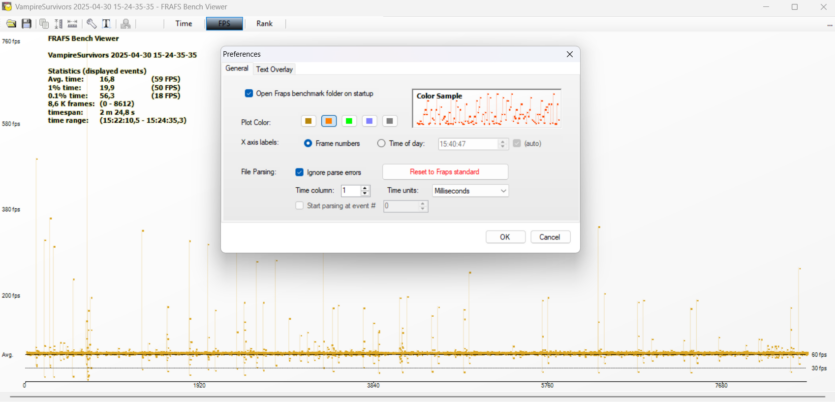The image size is (835, 402).
Task: Click the start parsing event number field
Action: (401, 206)
